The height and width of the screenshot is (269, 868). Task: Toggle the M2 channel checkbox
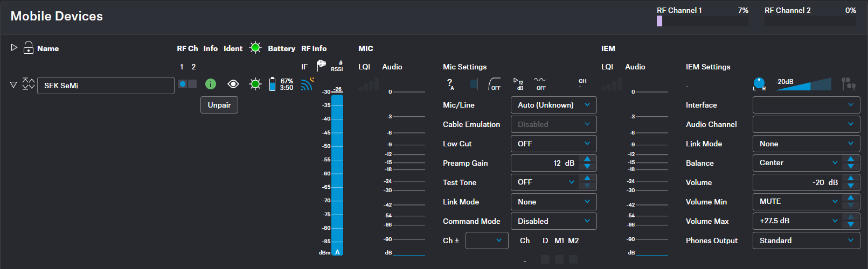pyautogui.click(x=573, y=259)
